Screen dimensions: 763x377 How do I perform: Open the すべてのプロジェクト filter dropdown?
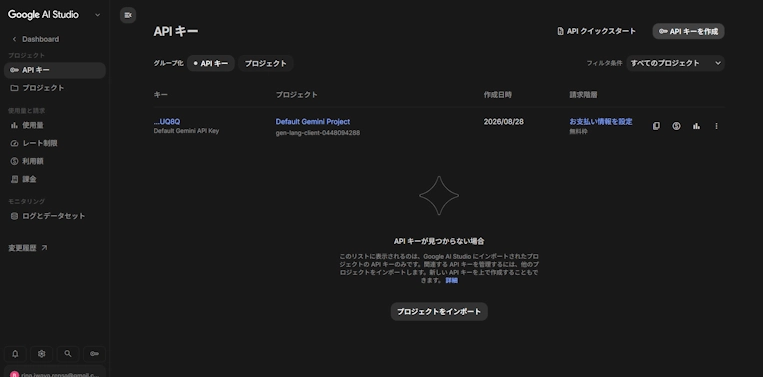675,63
